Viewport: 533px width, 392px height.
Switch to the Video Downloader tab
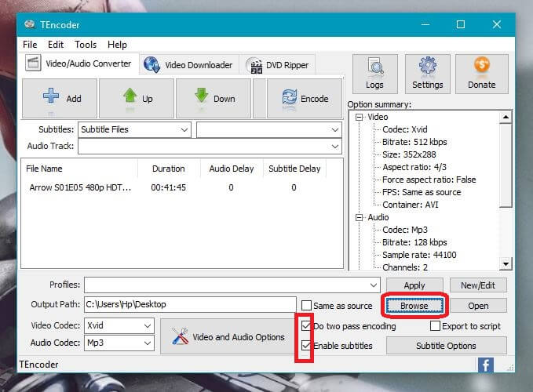point(188,65)
